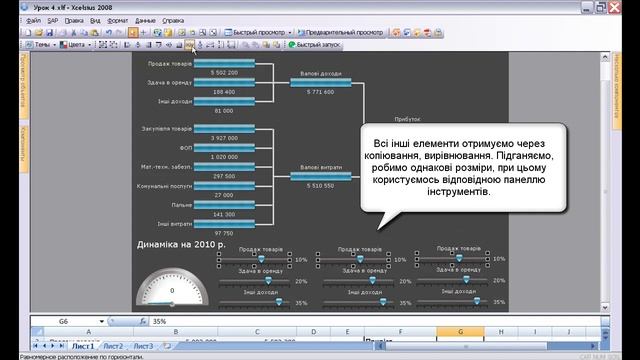Click the Undo arrow icon

(x=109, y=33)
